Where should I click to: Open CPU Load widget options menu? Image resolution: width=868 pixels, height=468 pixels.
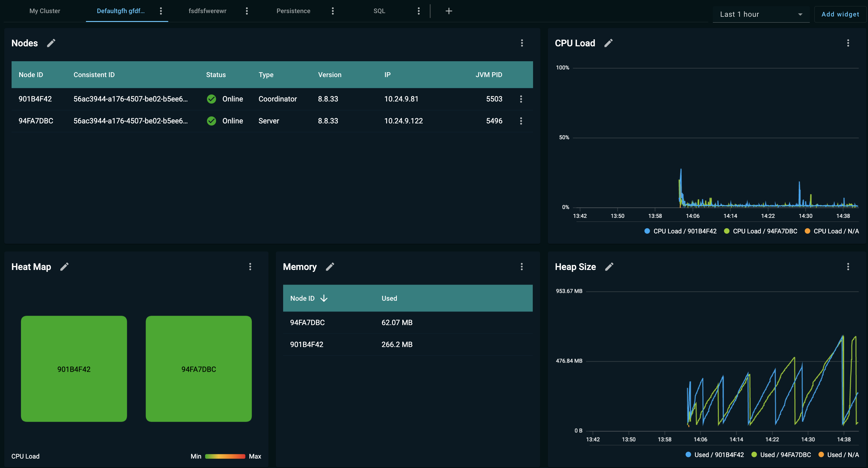click(848, 43)
